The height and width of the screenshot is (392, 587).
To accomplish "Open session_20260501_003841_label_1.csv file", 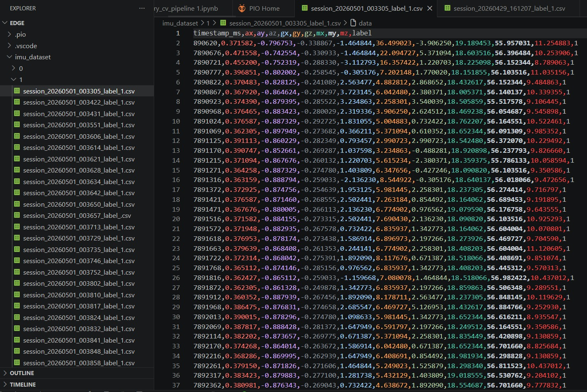I will pyautogui.click(x=77, y=340).
